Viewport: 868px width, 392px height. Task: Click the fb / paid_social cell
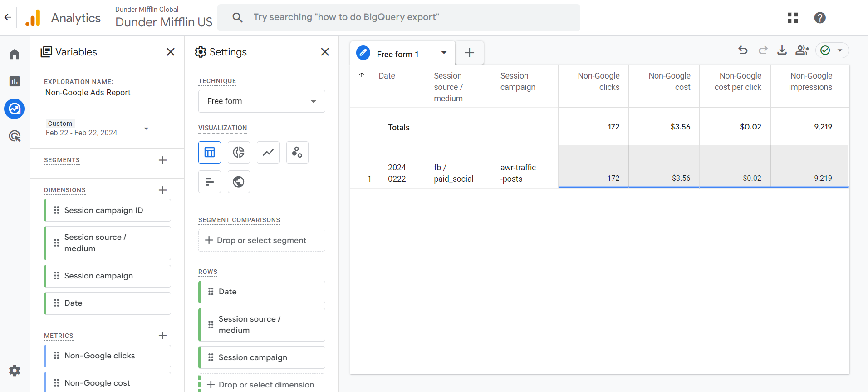click(453, 173)
